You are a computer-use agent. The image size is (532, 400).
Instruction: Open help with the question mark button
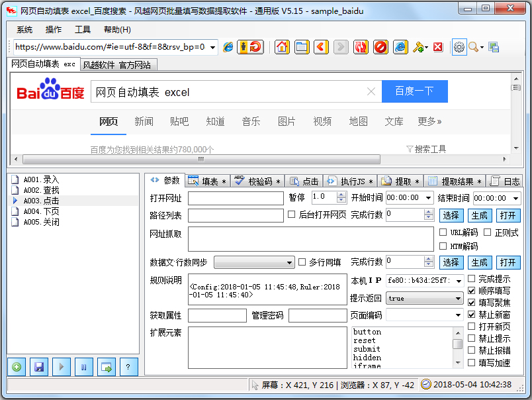pos(128,367)
